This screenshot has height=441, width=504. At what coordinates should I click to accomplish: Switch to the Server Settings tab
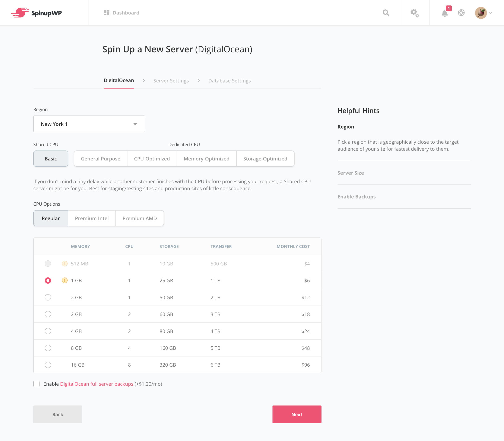171,81
